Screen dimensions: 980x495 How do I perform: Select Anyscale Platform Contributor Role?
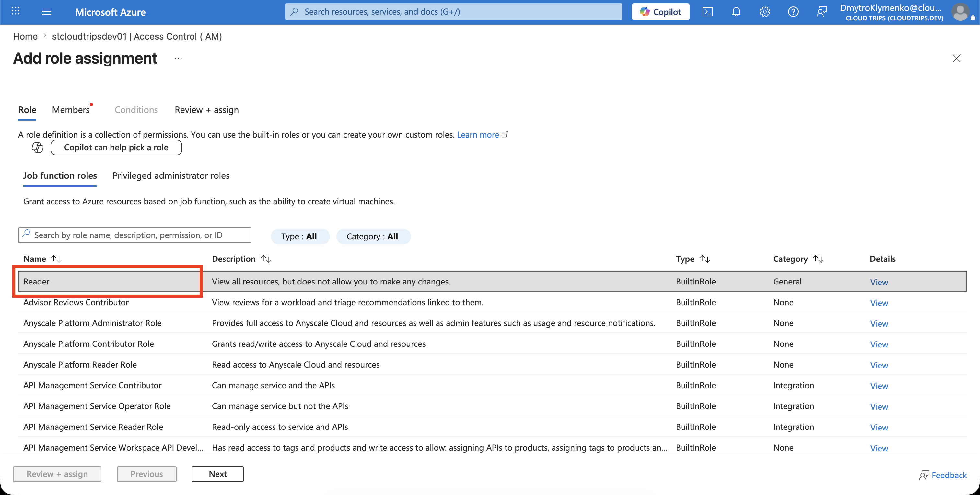[492, 344]
